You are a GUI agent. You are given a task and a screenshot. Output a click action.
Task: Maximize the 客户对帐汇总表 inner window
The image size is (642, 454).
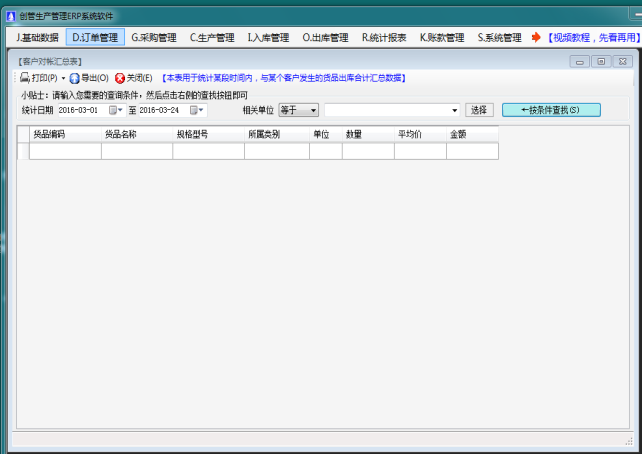(x=600, y=61)
